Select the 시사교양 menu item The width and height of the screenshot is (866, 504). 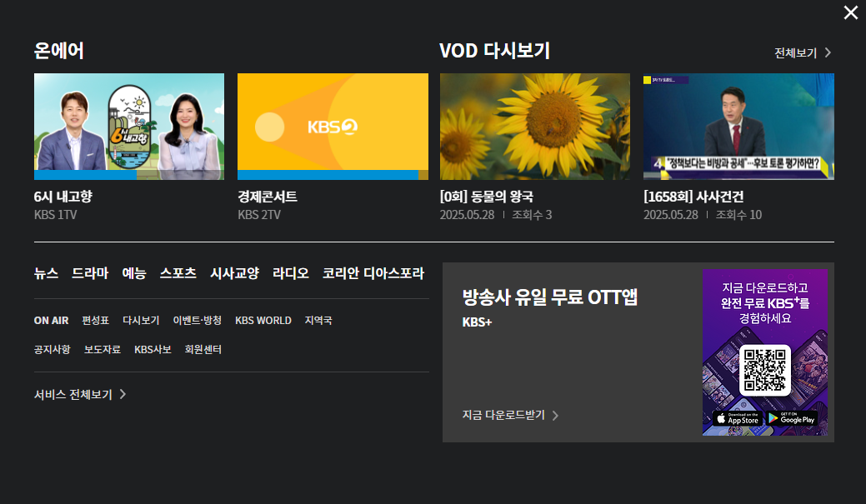(x=234, y=273)
